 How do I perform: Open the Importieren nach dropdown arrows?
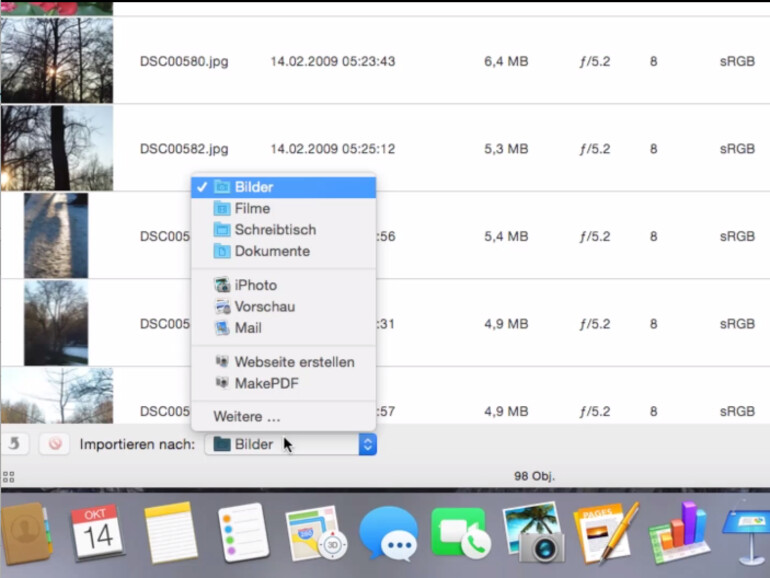(x=367, y=444)
